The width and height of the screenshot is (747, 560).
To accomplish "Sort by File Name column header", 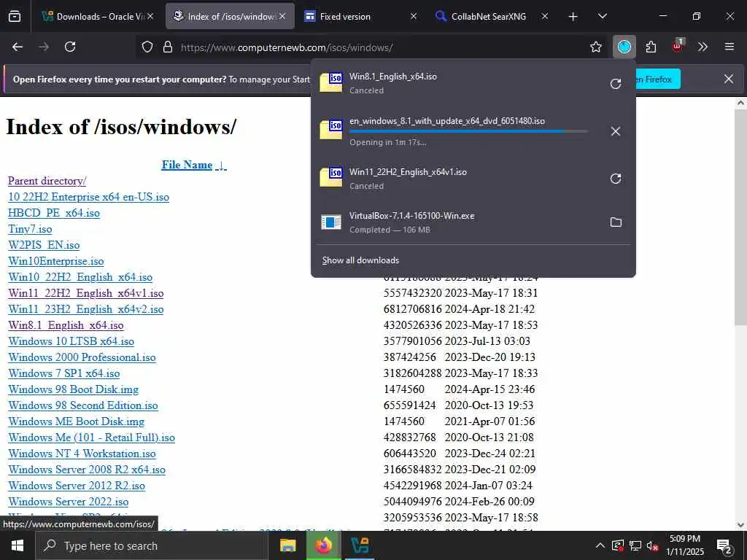I will tap(194, 165).
